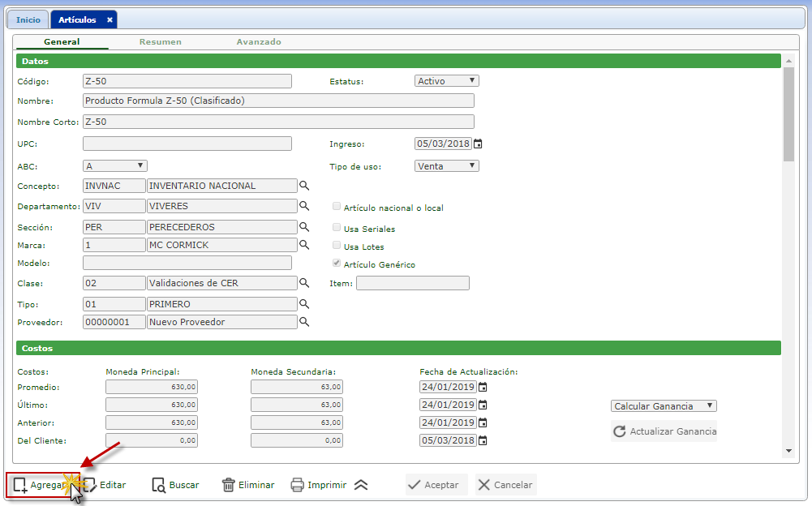
Task: Click magnifier next to Concepto field
Action: click(304, 186)
